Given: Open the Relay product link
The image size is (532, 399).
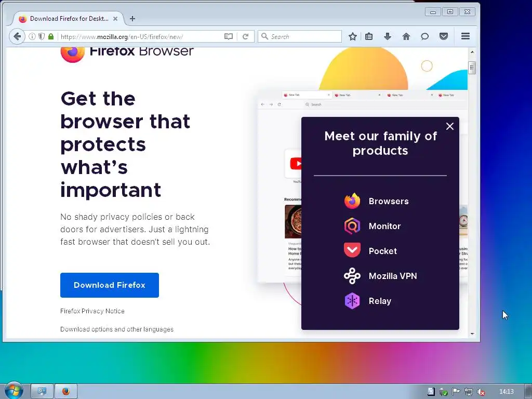Looking at the screenshot, I should tap(380, 301).
